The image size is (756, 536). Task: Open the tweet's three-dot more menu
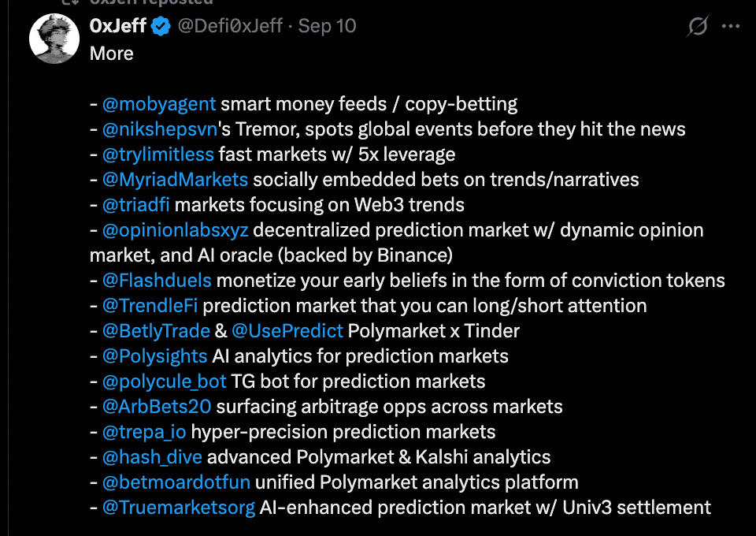click(731, 26)
